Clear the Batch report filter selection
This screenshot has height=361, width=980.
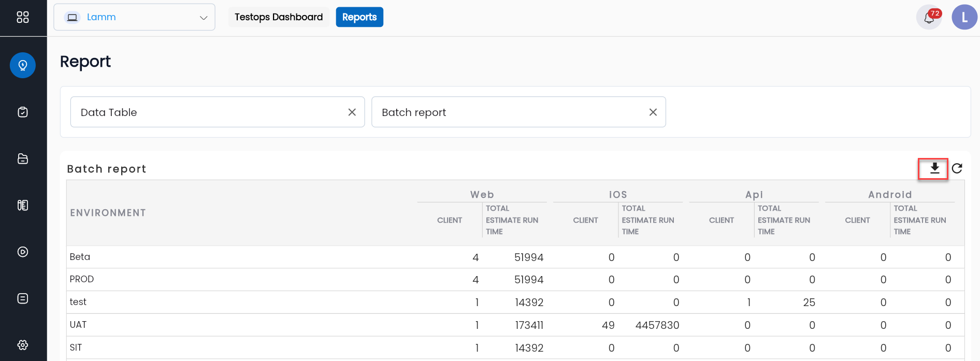[x=653, y=112]
